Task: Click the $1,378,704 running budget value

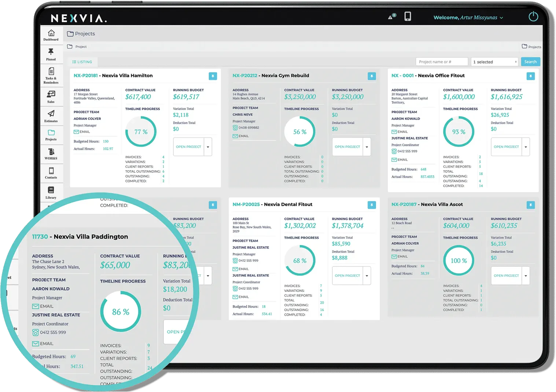Action: click(347, 226)
